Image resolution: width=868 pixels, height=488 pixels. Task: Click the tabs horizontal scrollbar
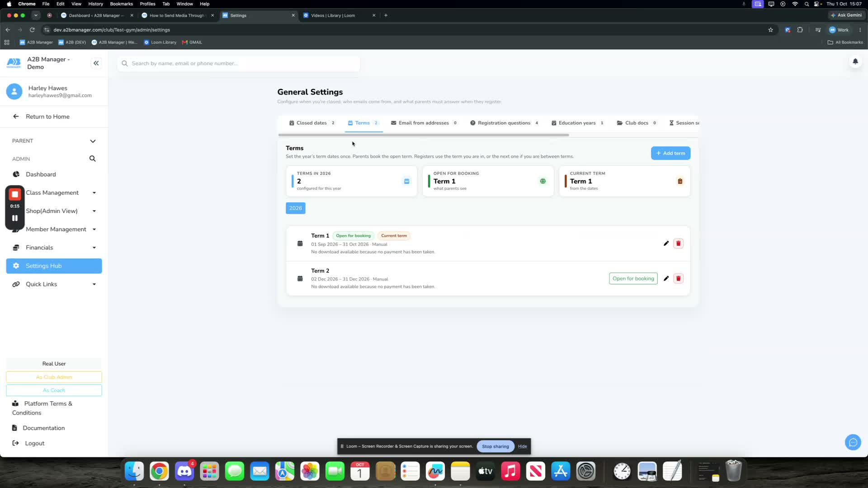tap(424, 135)
